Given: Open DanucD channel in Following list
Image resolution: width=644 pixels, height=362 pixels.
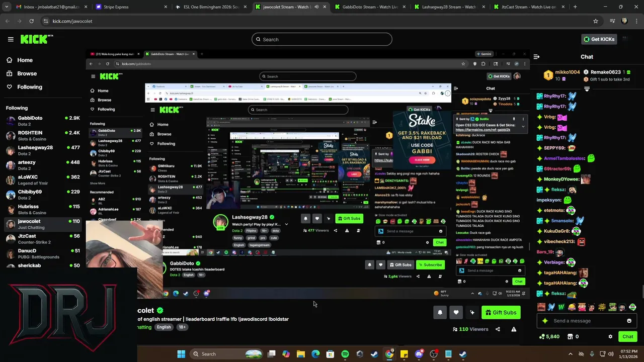Looking at the screenshot, I should [x=43, y=253].
